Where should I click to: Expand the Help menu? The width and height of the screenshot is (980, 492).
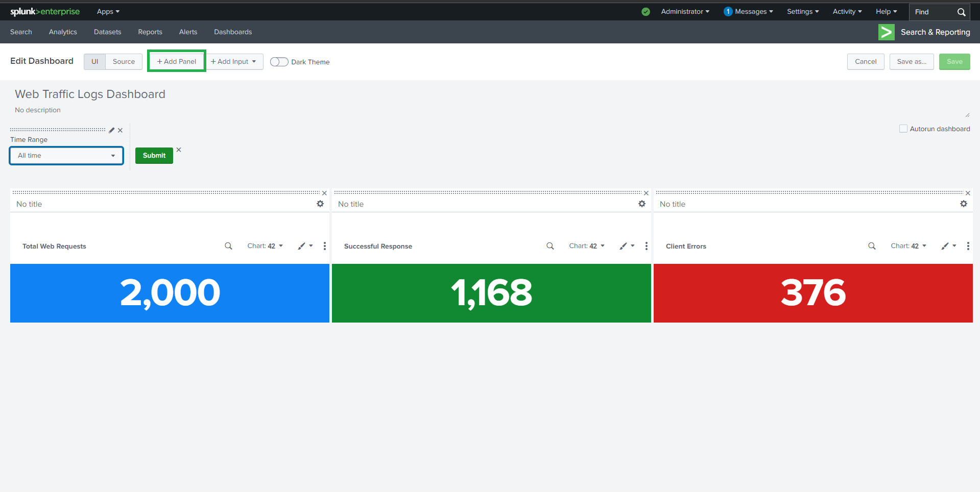887,11
